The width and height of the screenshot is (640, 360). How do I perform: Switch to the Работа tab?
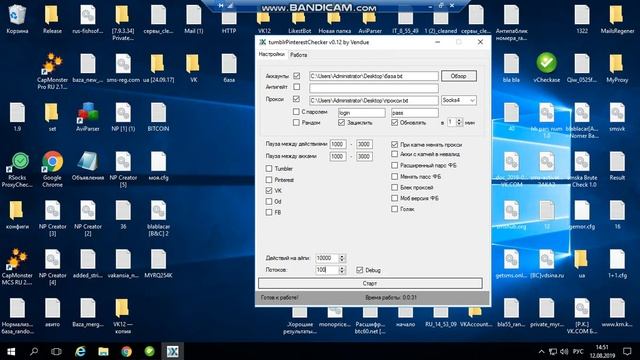(x=299, y=55)
